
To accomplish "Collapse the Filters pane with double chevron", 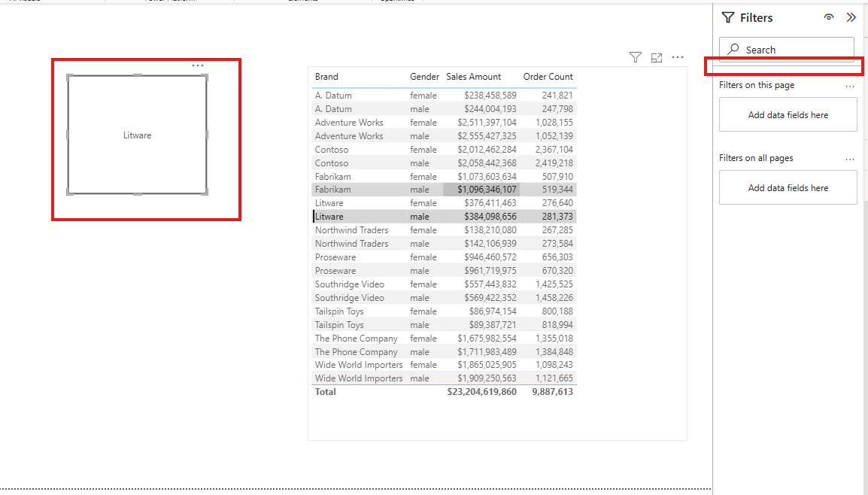I will point(851,17).
